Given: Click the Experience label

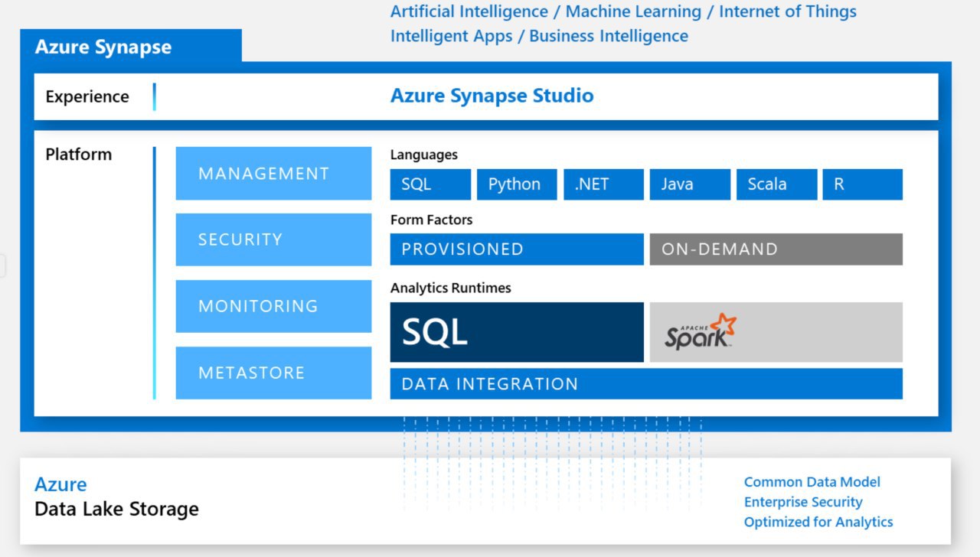Looking at the screenshot, I should [x=87, y=97].
